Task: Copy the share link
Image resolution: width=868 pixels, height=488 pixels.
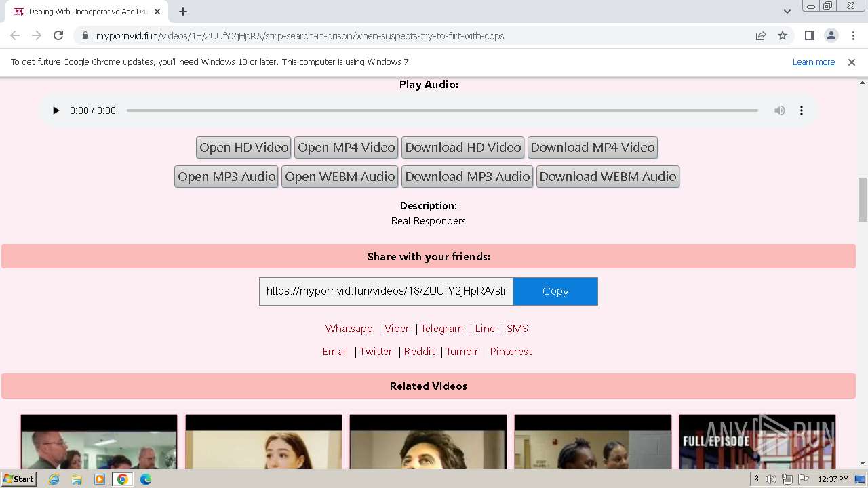Action: (x=555, y=291)
